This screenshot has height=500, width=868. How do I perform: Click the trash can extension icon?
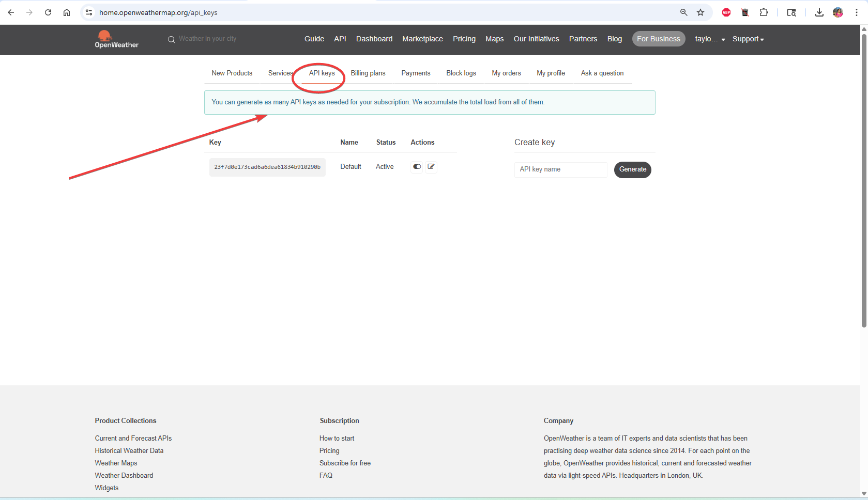pos(745,12)
